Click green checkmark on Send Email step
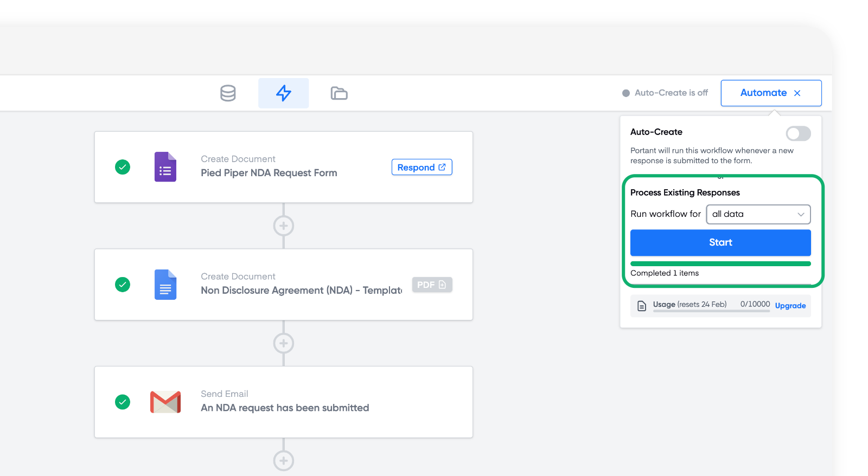Image resolution: width=868 pixels, height=476 pixels. [123, 402]
